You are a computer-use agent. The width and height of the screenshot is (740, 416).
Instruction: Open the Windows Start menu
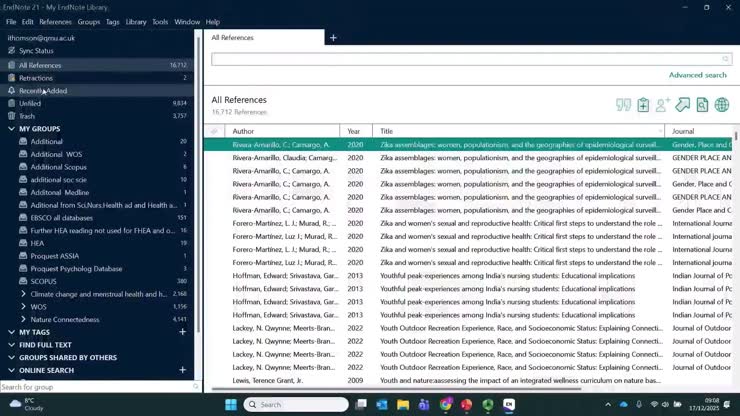tap(231, 405)
